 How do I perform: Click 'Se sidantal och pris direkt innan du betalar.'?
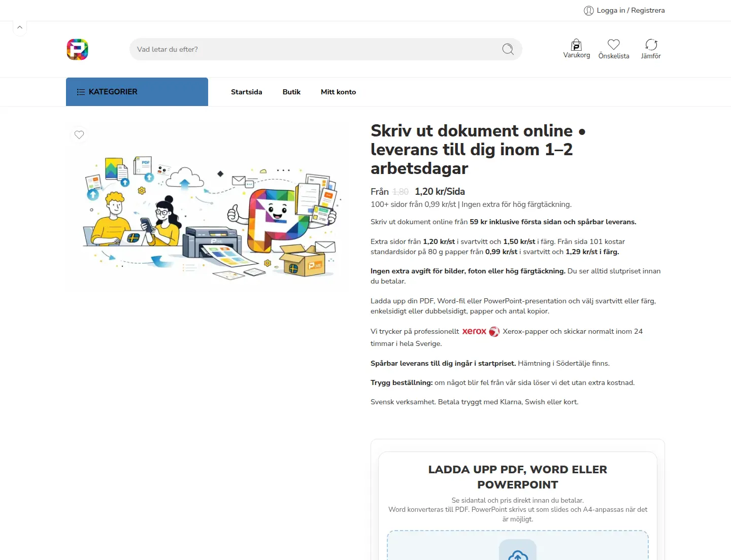[518, 500]
